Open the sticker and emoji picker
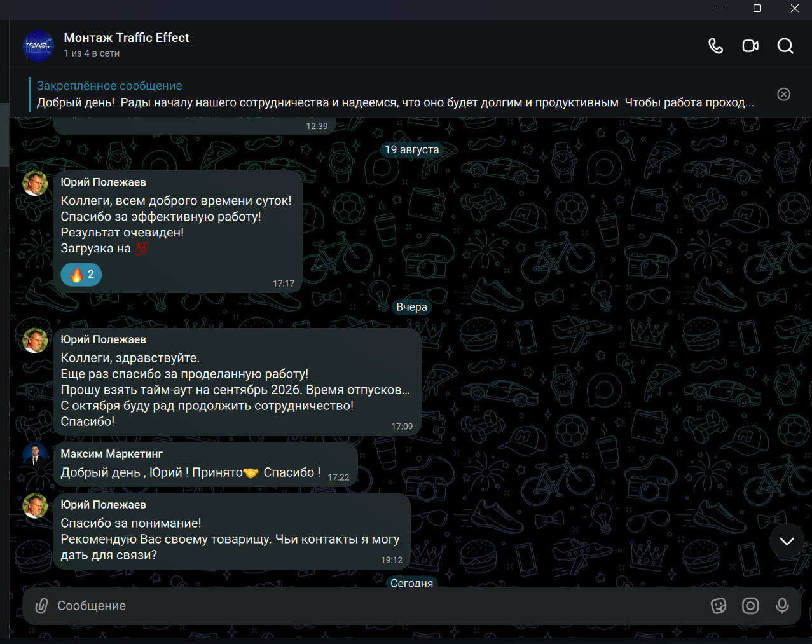This screenshot has width=812, height=644. pos(719,606)
